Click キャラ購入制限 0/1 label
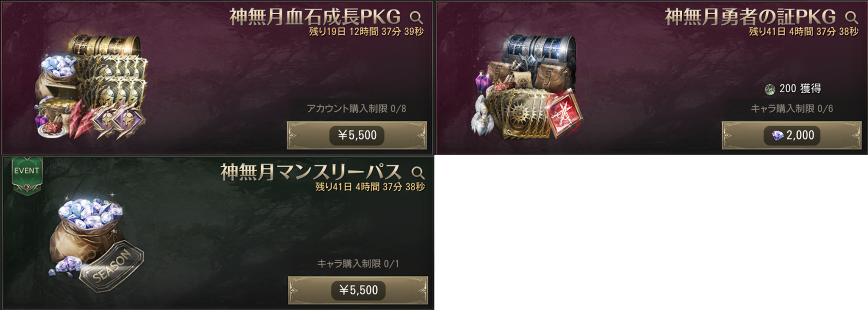The height and width of the screenshot is (310, 868). (x=358, y=264)
